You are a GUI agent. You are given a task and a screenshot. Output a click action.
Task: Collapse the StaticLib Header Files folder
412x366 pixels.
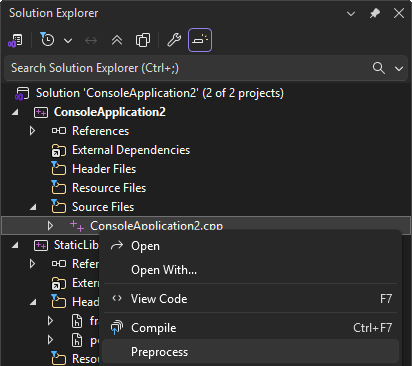(x=33, y=302)
